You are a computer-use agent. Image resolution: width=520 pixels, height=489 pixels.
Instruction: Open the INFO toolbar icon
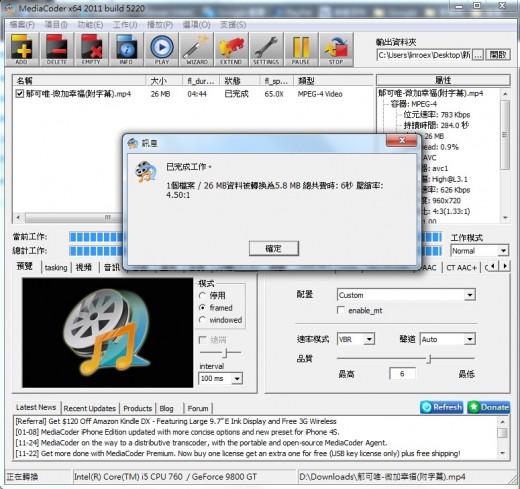126,49
